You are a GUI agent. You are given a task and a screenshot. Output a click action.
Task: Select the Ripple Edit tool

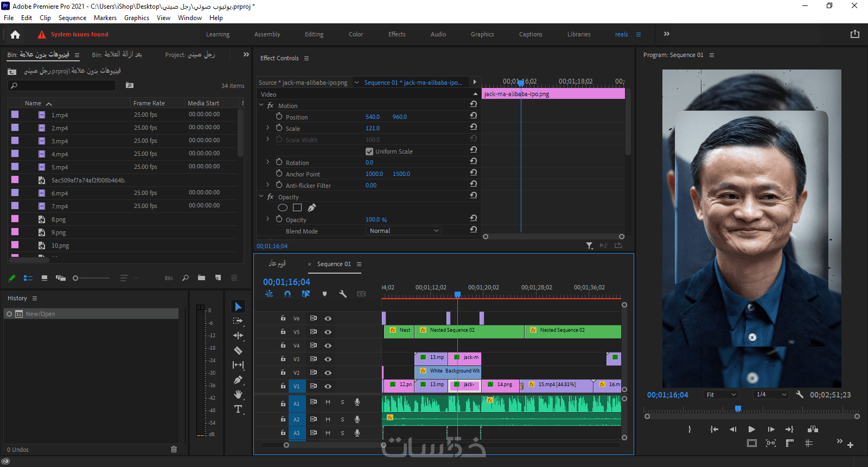point(238,336)
